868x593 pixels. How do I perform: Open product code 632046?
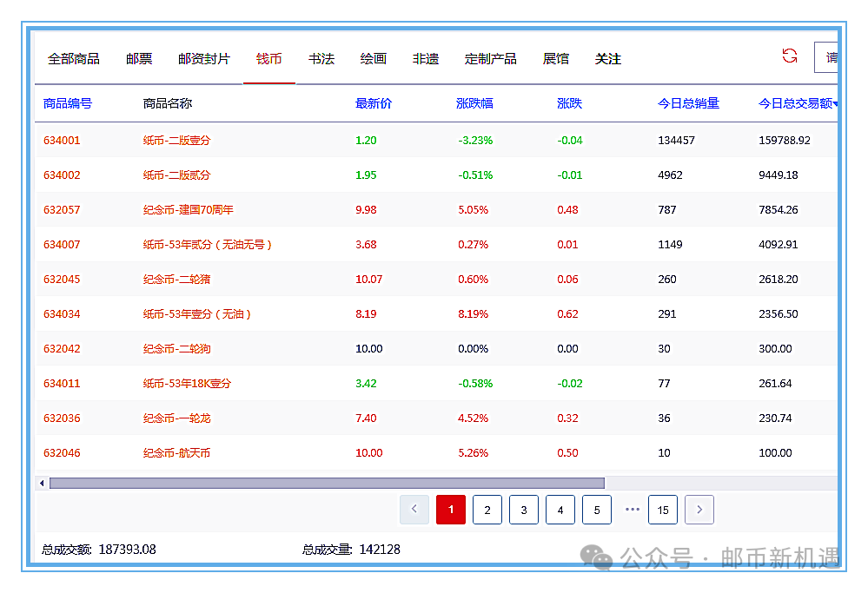click(62, 453)
